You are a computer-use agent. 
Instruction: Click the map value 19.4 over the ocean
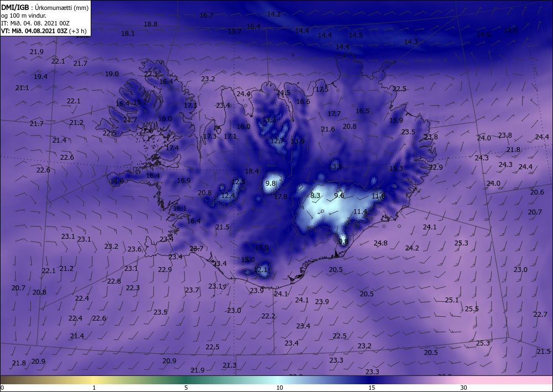point(40,76)
